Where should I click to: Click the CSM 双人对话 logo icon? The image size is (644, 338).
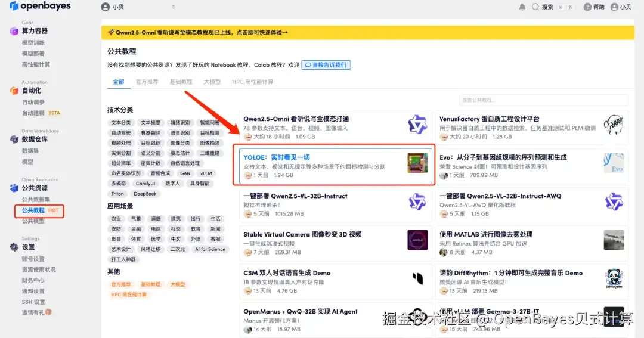(417, 278)
